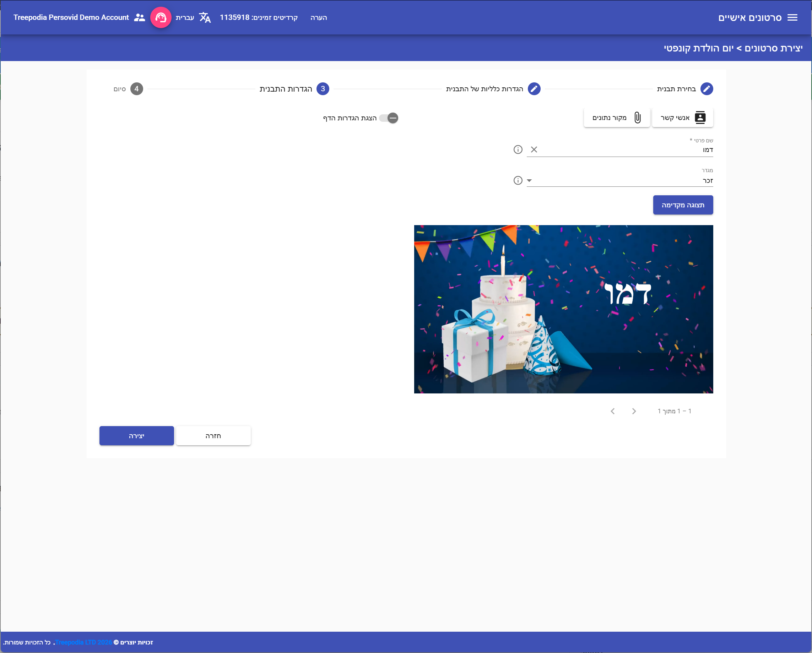The width and height of the screenshot is (812, 653).
Task: Show info for the שם פרטי field
Action: coord(518,149)
